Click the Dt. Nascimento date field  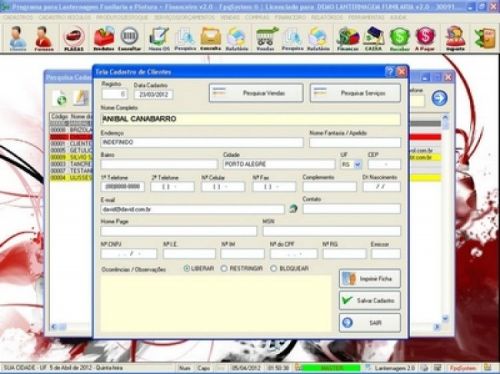pos(382,187)
